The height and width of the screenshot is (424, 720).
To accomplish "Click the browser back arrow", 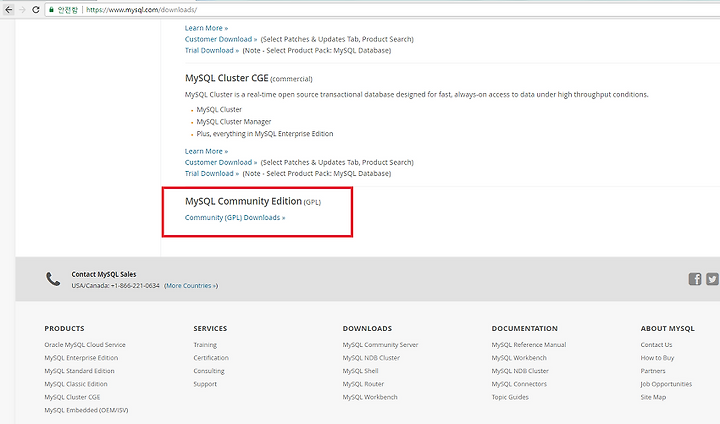I will pos(9,10).
